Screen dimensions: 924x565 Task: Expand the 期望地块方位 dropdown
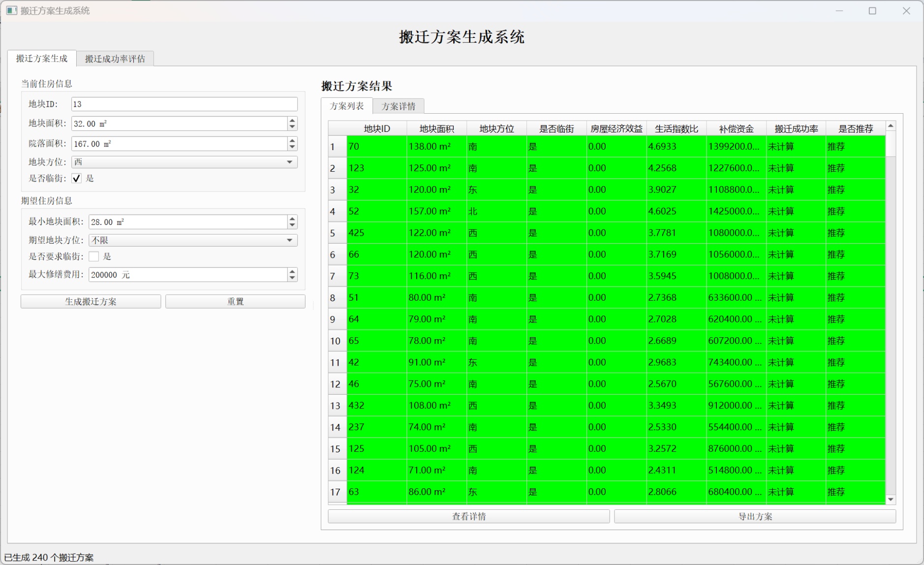point(193,240)
